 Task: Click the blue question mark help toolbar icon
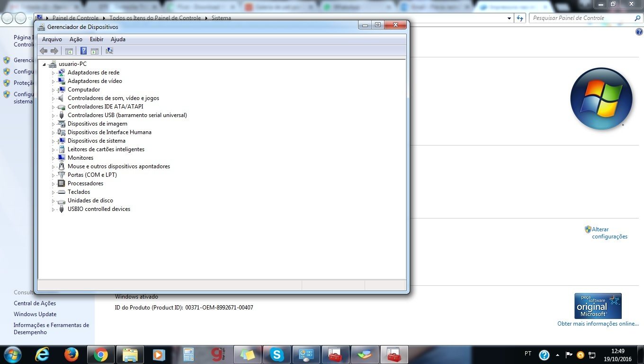[83, 51]
